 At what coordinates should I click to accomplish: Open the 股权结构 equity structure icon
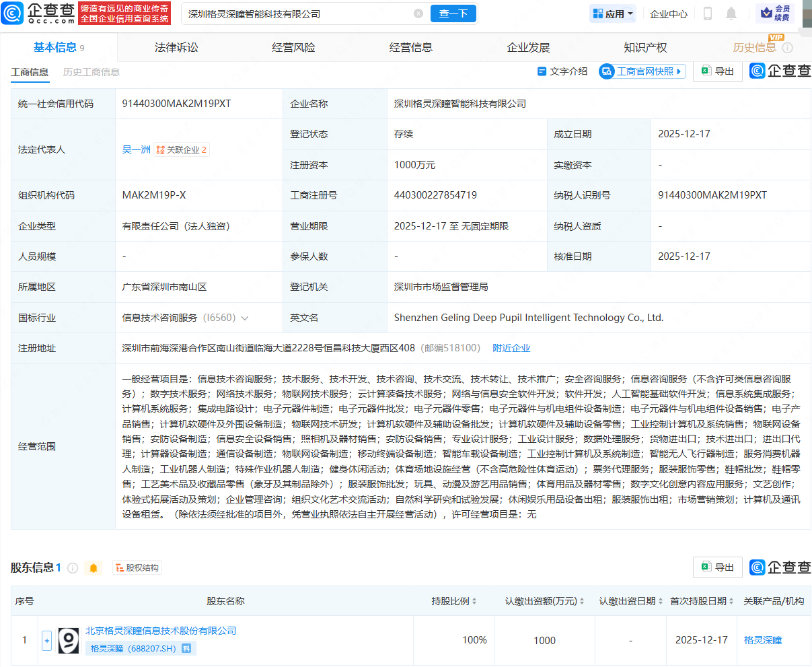point(118,567)
